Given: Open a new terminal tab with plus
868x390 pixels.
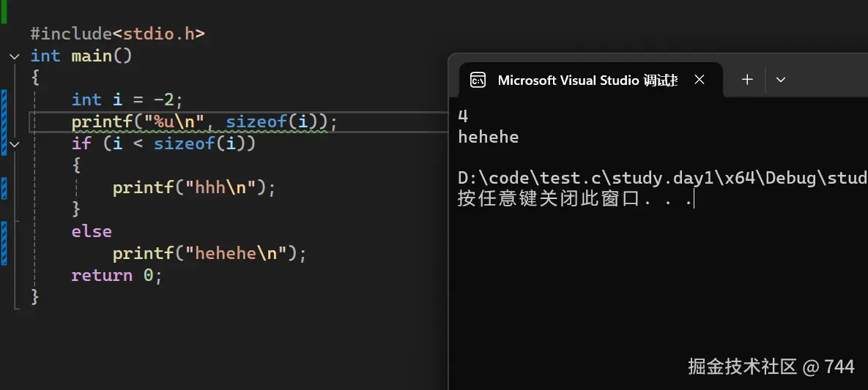Looking at the screenshot, I should (747, 80).
